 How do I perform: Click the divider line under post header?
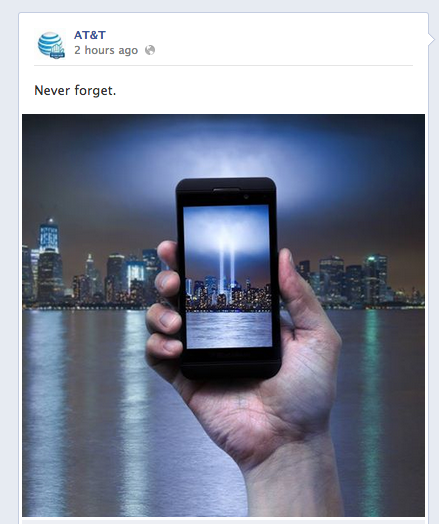click(224, 66)
